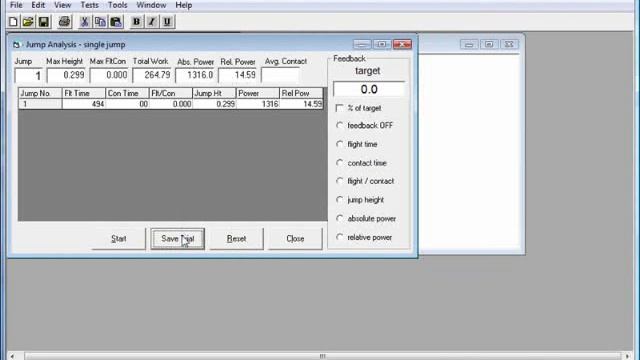The image size is (640, 360).
Task: Open the Help menu
Action: point(184,5)
